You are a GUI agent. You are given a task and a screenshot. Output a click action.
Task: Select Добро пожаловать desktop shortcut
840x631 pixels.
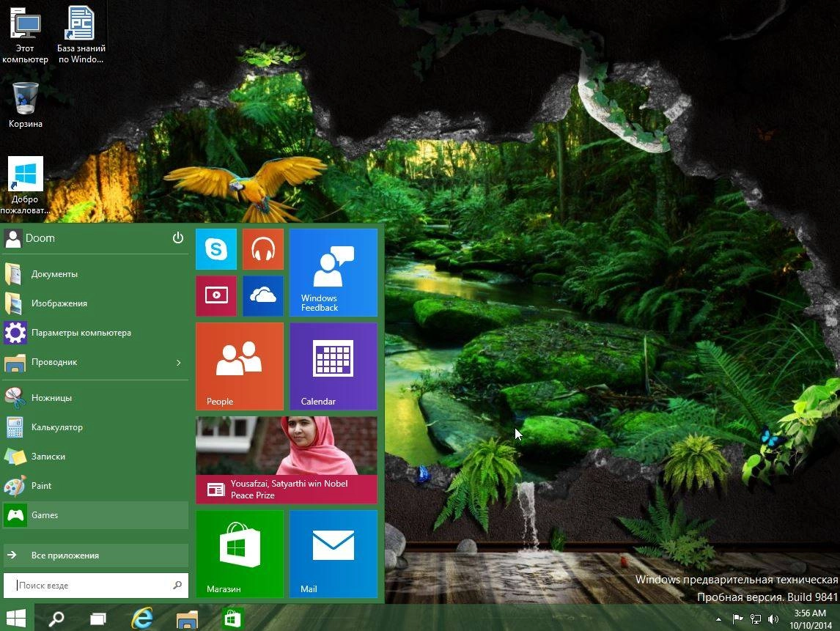click(25, 185)
